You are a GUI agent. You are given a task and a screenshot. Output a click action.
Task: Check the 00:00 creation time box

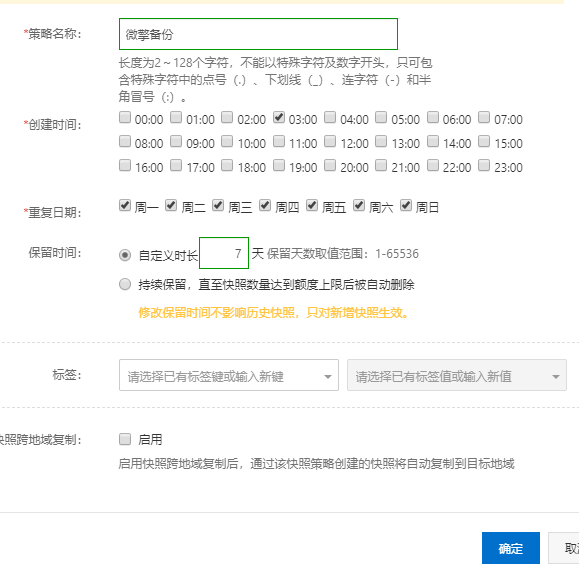[125, 117]
